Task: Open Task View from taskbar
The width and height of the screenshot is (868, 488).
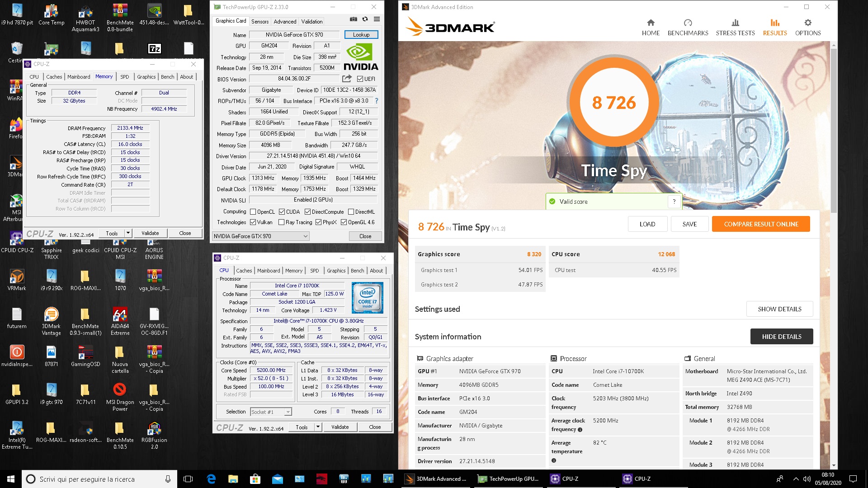Action: coord(188,479)
